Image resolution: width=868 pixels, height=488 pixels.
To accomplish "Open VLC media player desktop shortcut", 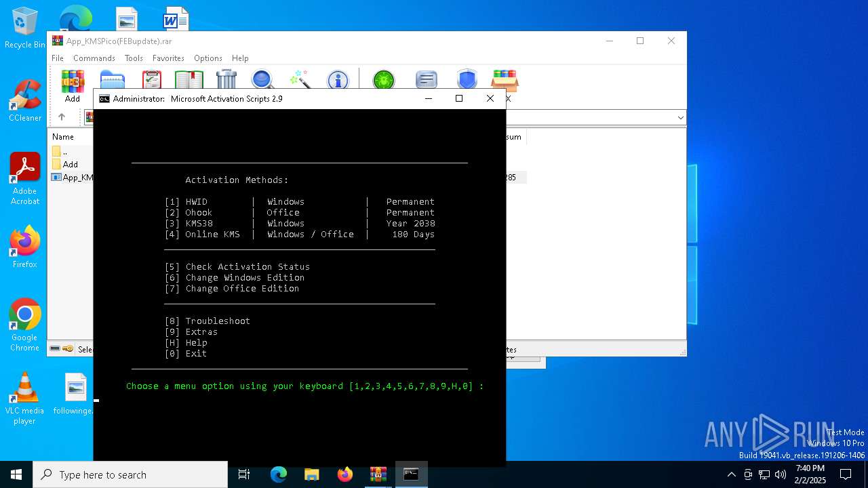I will [x=24, y=398].
